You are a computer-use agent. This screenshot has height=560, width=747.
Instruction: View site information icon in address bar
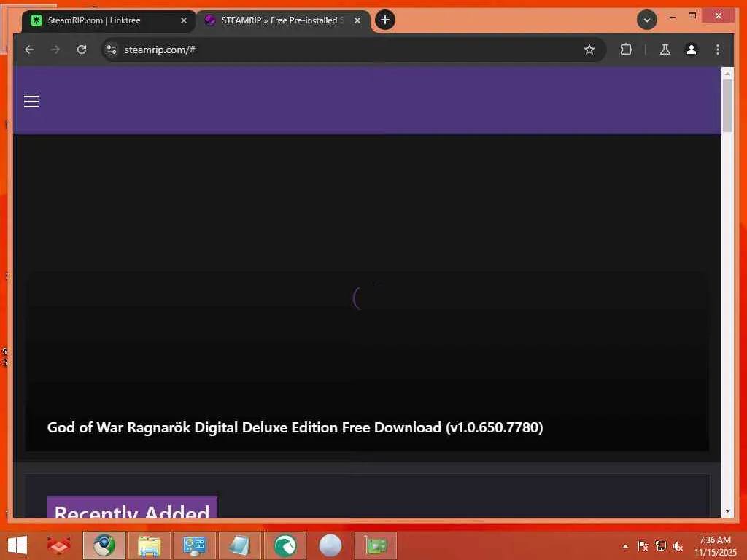tap(112, 50)
